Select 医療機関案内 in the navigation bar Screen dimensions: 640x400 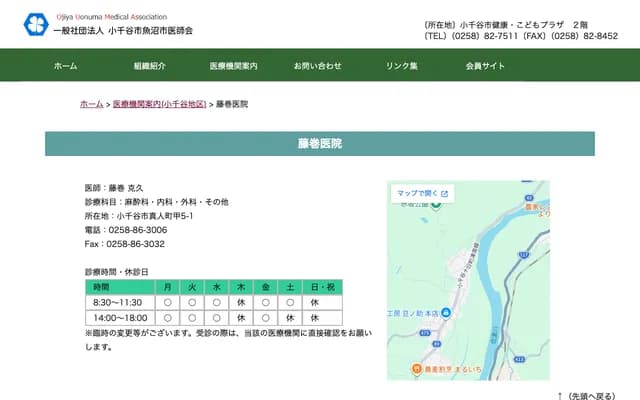[233, 65]
